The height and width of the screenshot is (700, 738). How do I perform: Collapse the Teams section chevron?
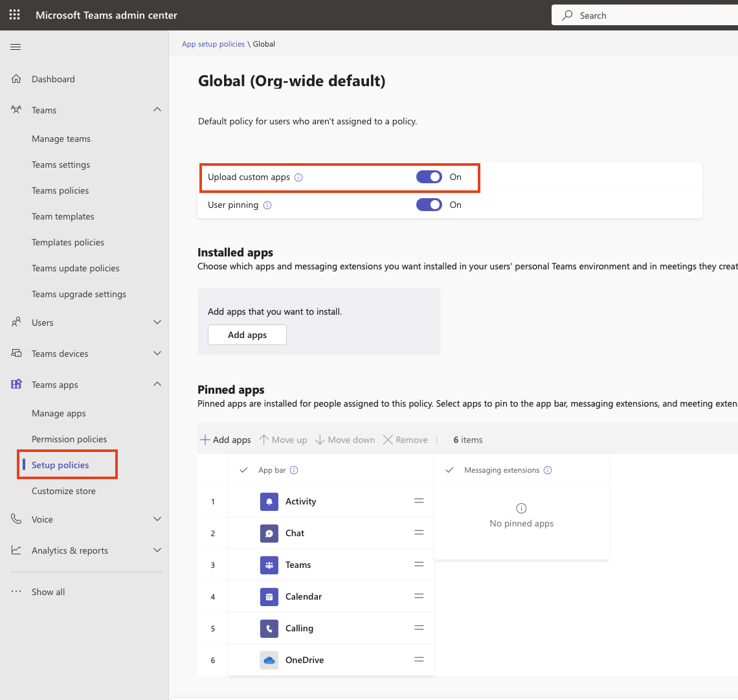(157, 109)
